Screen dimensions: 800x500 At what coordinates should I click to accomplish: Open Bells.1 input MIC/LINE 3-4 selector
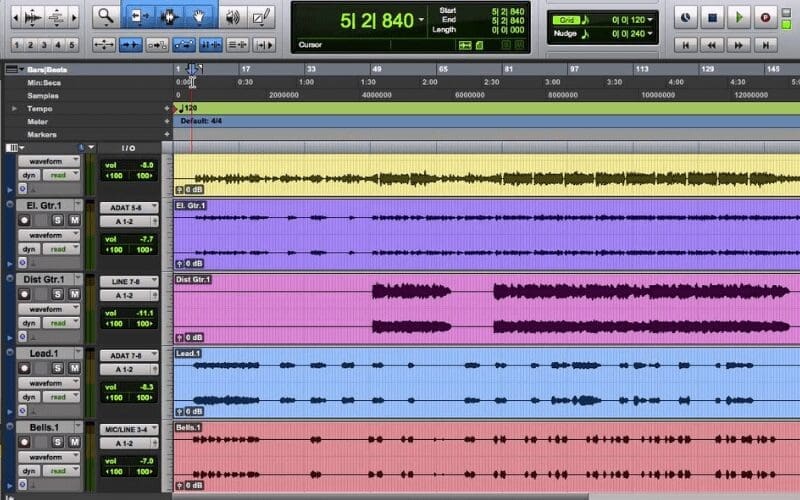click(129, 430)
